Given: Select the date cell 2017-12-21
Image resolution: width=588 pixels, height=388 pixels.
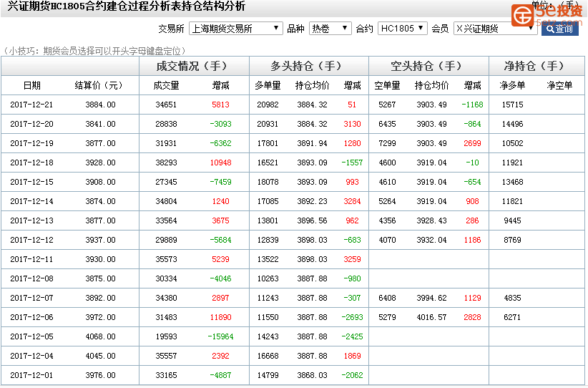Looking at the screenshot, I should [31, 105].
